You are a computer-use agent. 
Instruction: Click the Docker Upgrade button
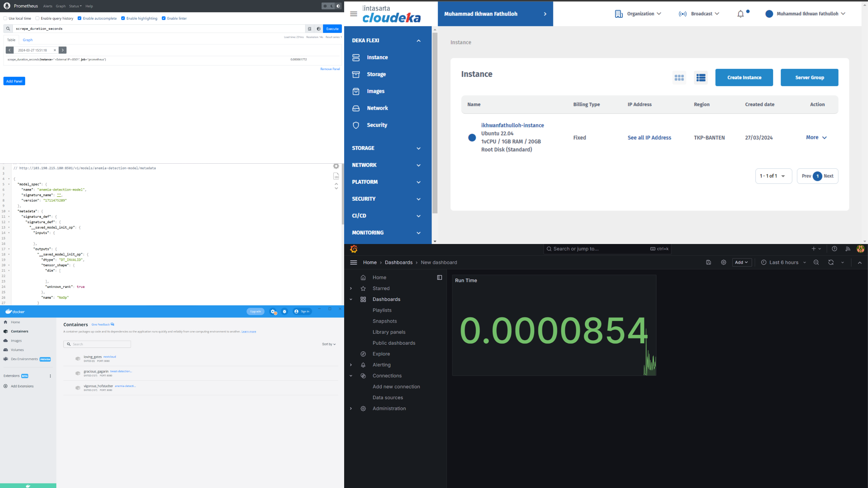pyautogui.click(x=255, y=311)
